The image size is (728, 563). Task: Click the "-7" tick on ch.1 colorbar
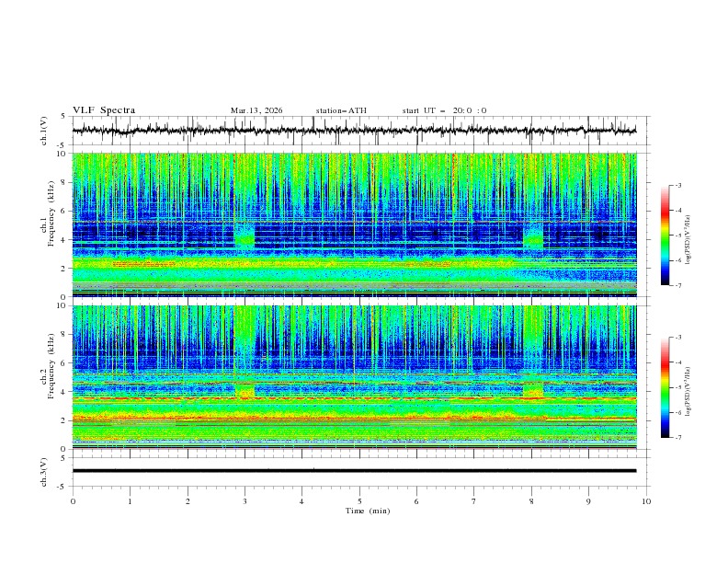[678, 285]
